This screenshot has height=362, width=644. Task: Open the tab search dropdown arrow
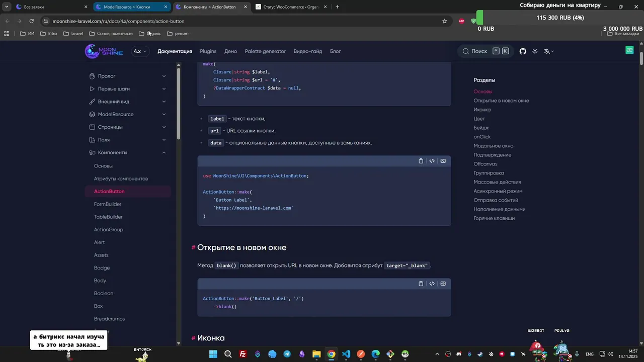pyautogui.click(x=7, y=7)
